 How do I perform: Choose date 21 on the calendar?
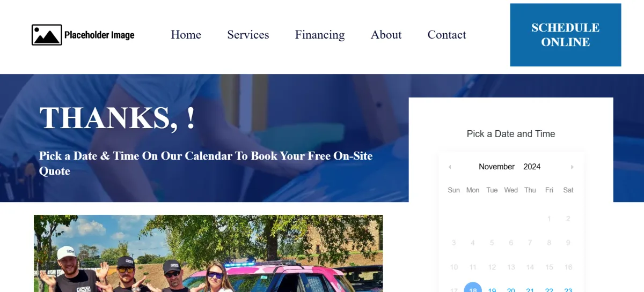[530, 289]
